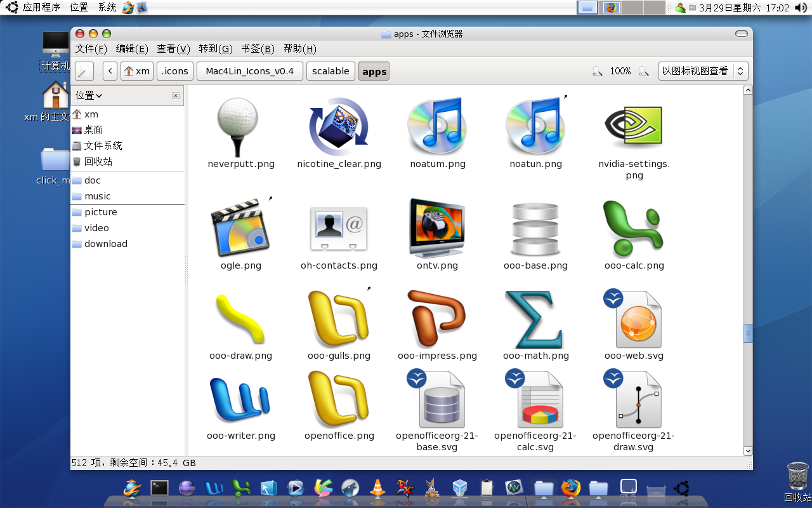The image size is (812, 508).
Task: Click the scrollbar up arrow
Action: pos(748,90)
